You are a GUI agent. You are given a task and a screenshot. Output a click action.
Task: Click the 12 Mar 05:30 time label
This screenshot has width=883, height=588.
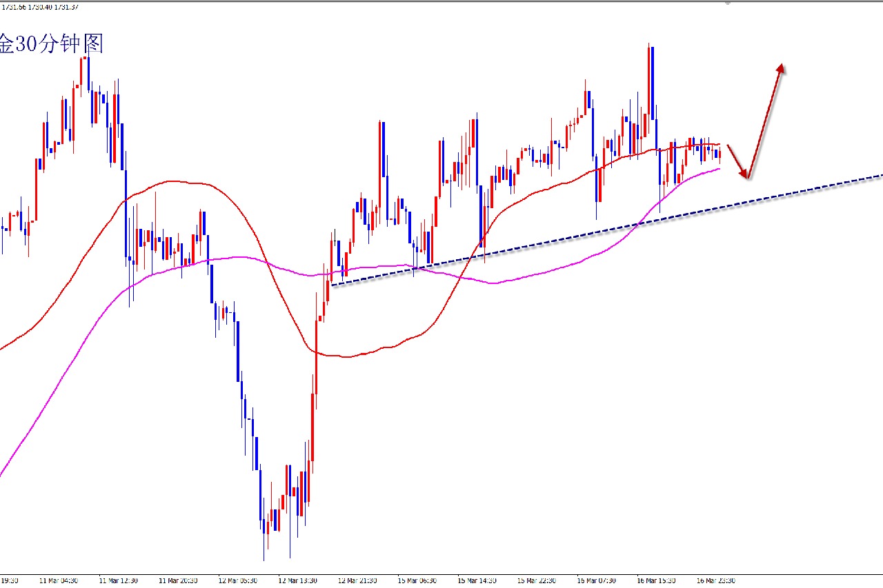[238, 580]
